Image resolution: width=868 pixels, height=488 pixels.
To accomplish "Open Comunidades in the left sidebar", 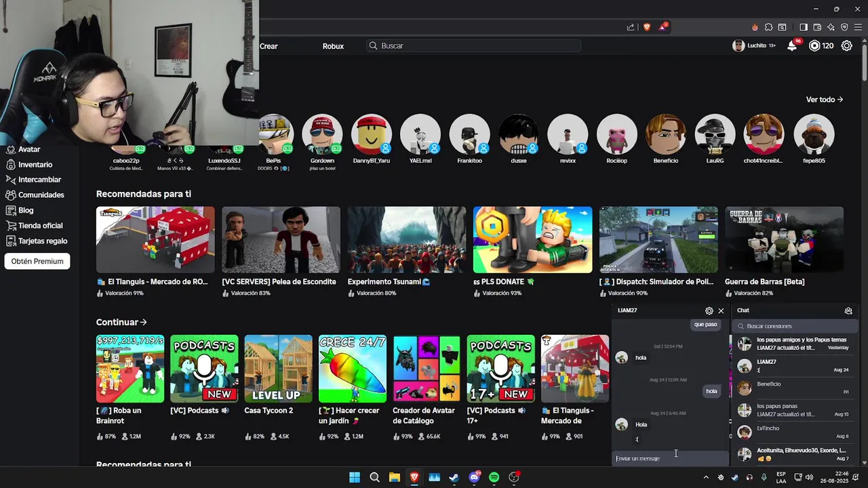I will (35, 195).
